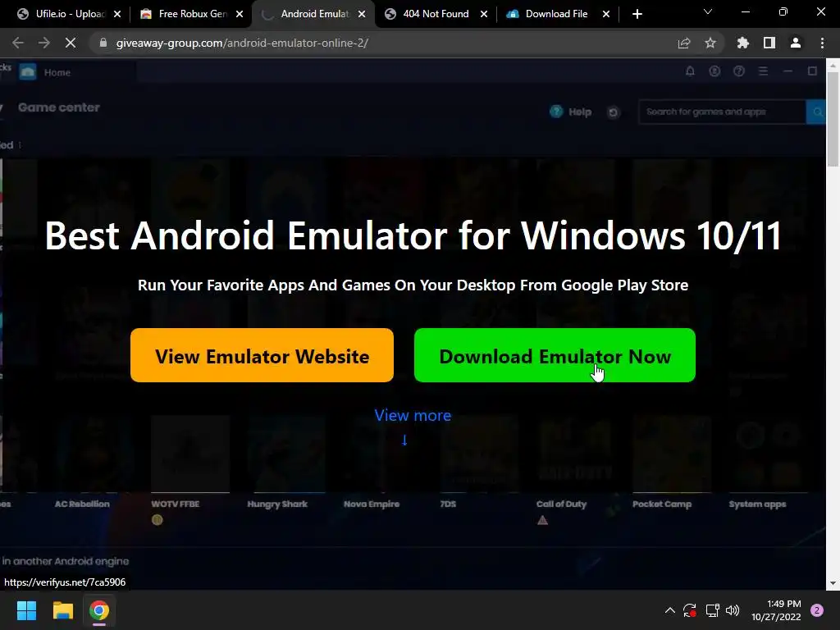Open a new browser tab

click(637, 15)
